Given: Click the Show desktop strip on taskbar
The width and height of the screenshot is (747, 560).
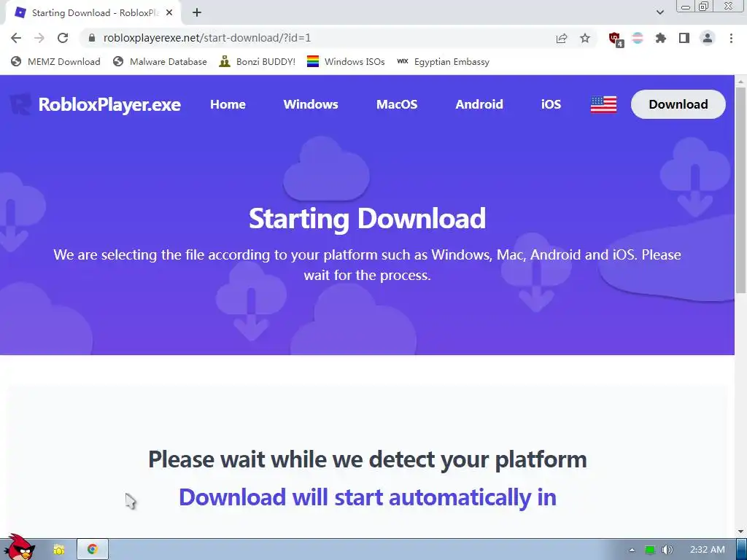Looking at the screenshot, I should coord(742,550).
